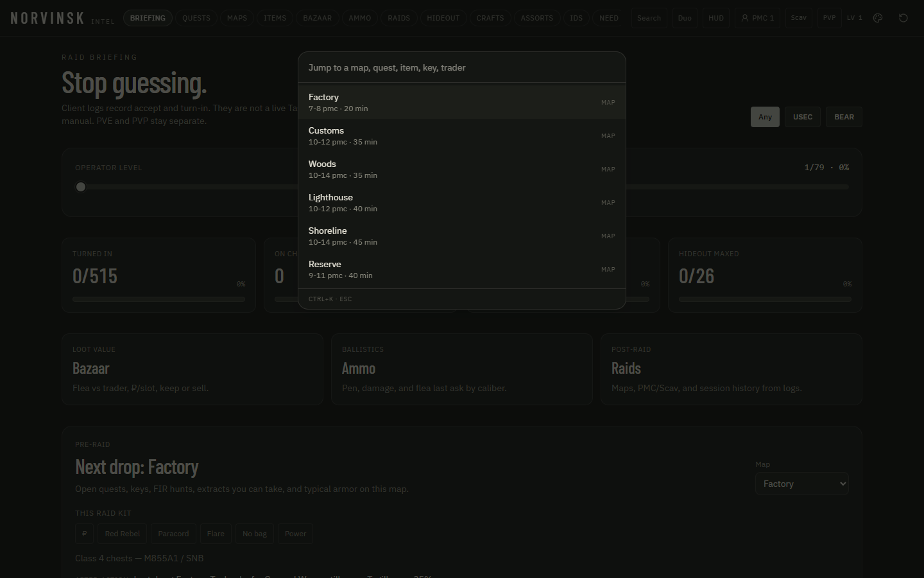This screenshot has height=578, width=924.
Task: Go to the Maps tab
Action: 237,18
